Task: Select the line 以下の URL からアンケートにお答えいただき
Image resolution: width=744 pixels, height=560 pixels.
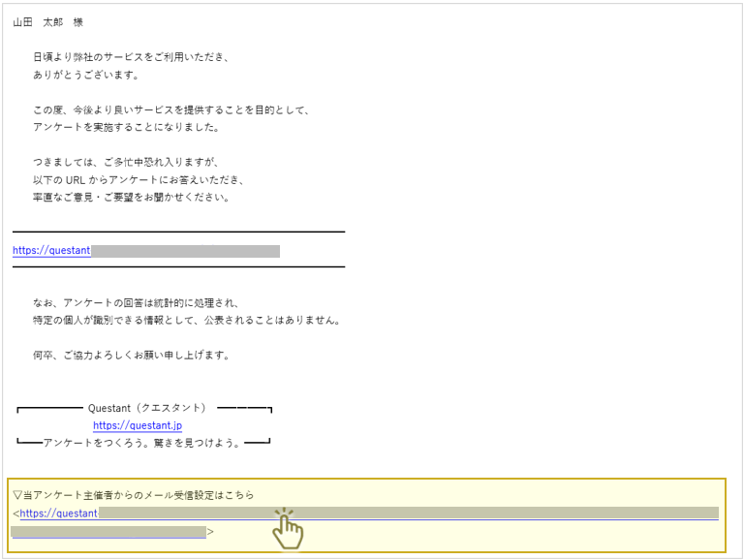Action: (x=139, y=180)
